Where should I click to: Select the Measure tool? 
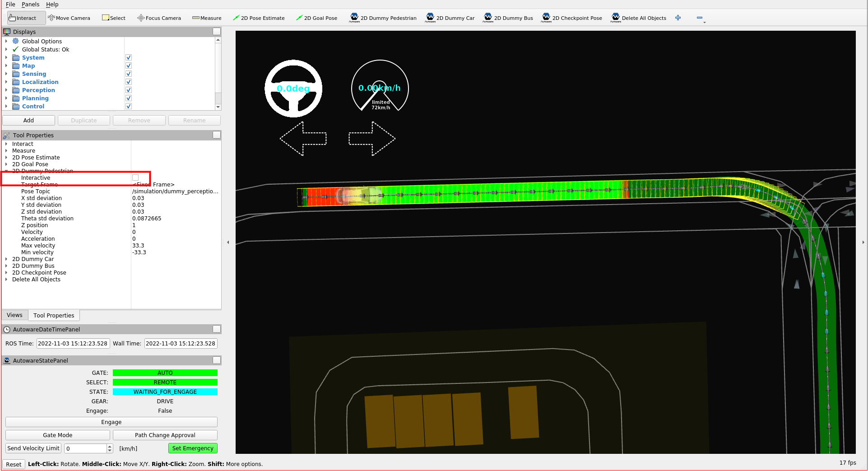click(x=207, y=18)
